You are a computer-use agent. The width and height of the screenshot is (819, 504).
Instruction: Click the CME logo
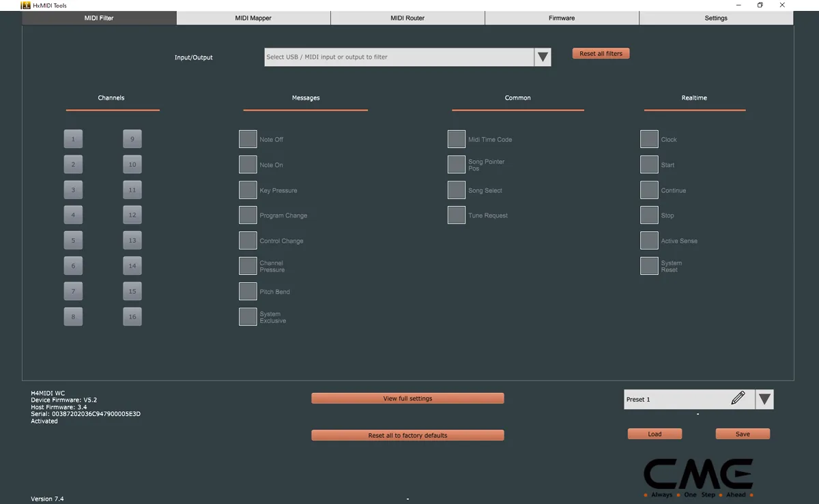[x=698, y=474]
